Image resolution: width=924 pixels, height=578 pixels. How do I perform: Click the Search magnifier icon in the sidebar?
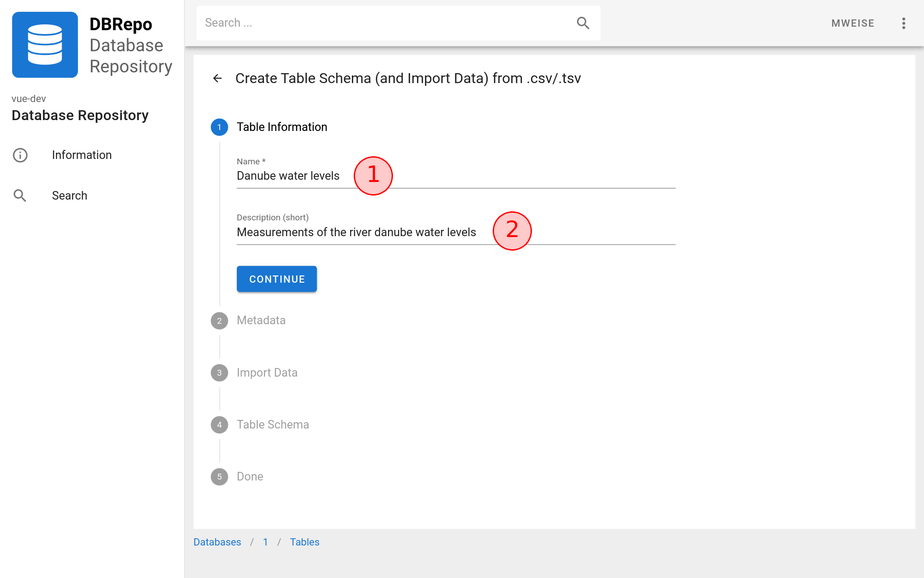point(20,196)
